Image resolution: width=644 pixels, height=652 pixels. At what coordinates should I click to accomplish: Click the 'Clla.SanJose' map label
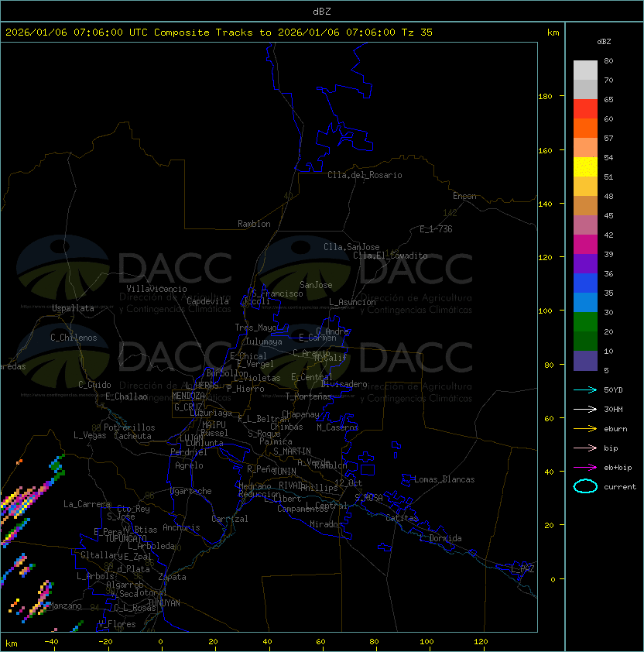point(351,247)
